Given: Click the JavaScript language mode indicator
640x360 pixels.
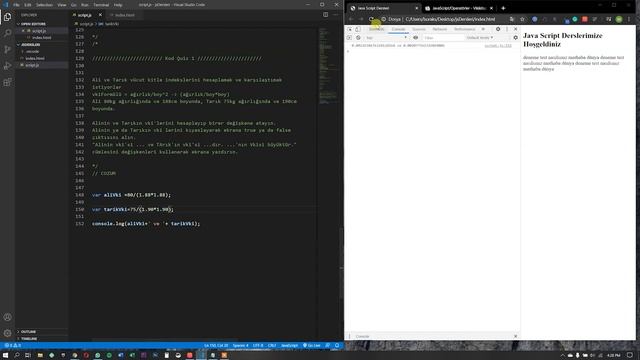Looking at the screenshot, I should (289, 346).
